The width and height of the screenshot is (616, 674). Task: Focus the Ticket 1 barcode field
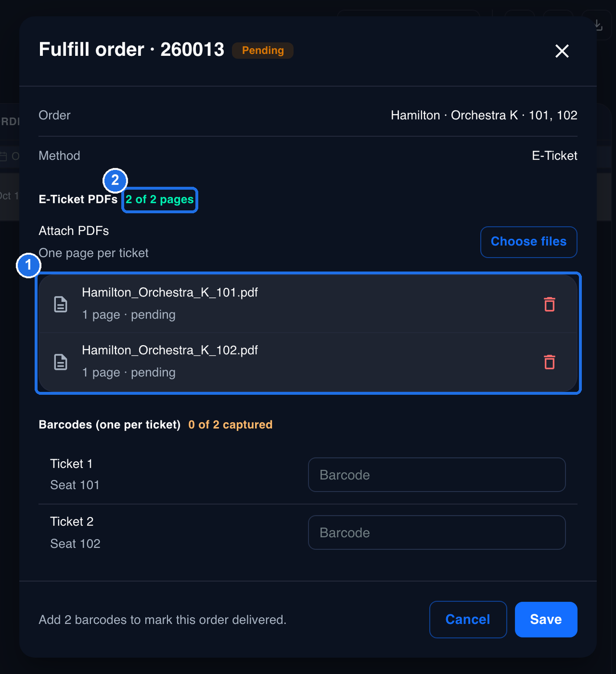437,475
